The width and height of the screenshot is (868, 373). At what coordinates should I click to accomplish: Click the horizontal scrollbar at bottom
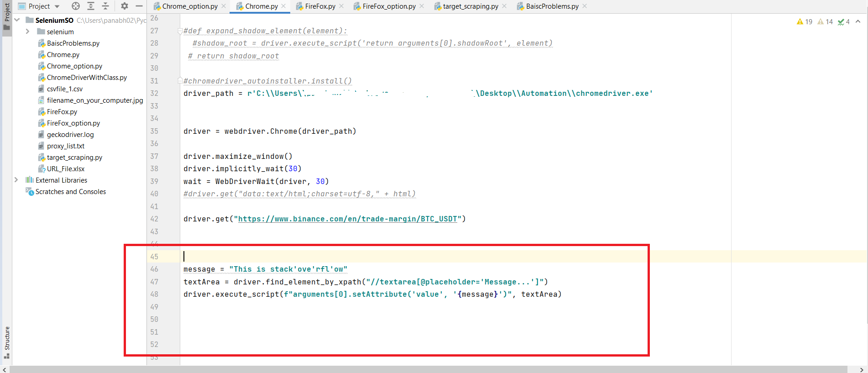click(428, 369)
